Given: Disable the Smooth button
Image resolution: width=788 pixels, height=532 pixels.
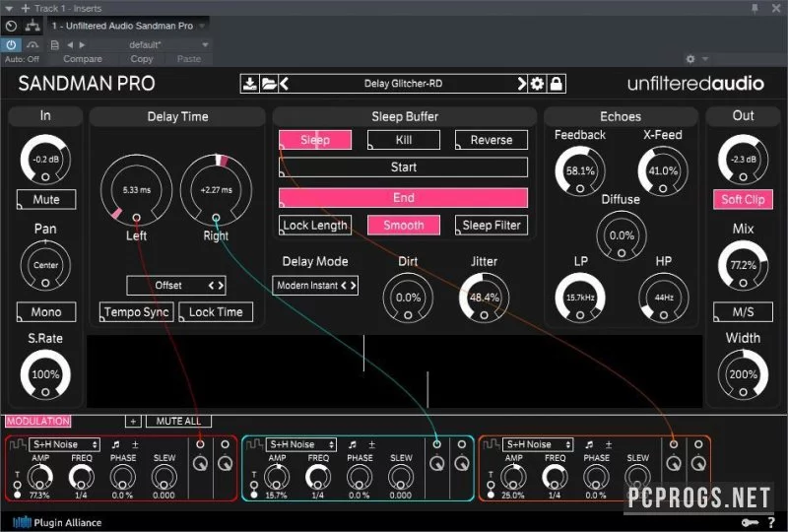Looking at the screenshot, I should tap(404, 226).
